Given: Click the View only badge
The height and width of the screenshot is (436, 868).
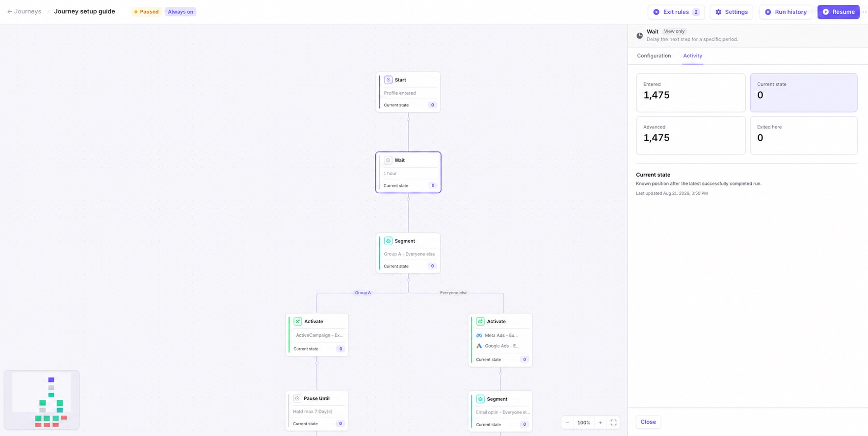Looking at the screenshot, I should pos(674,31).
